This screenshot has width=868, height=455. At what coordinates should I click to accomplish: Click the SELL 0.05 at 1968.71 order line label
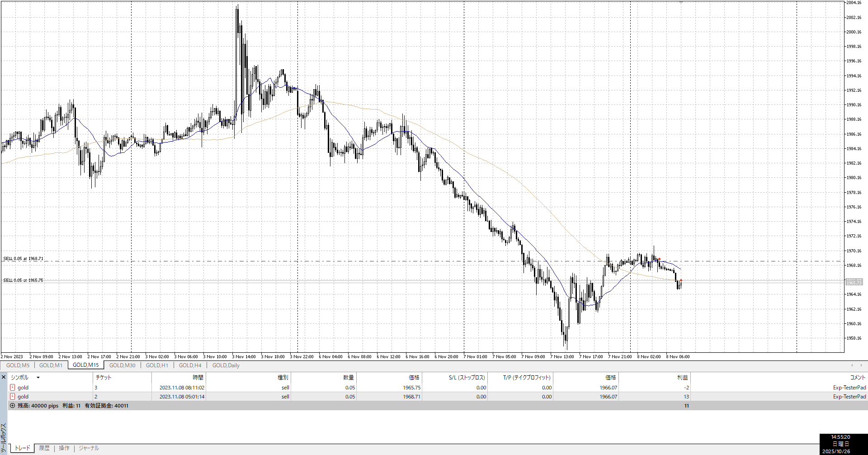(x=24, y=259)
